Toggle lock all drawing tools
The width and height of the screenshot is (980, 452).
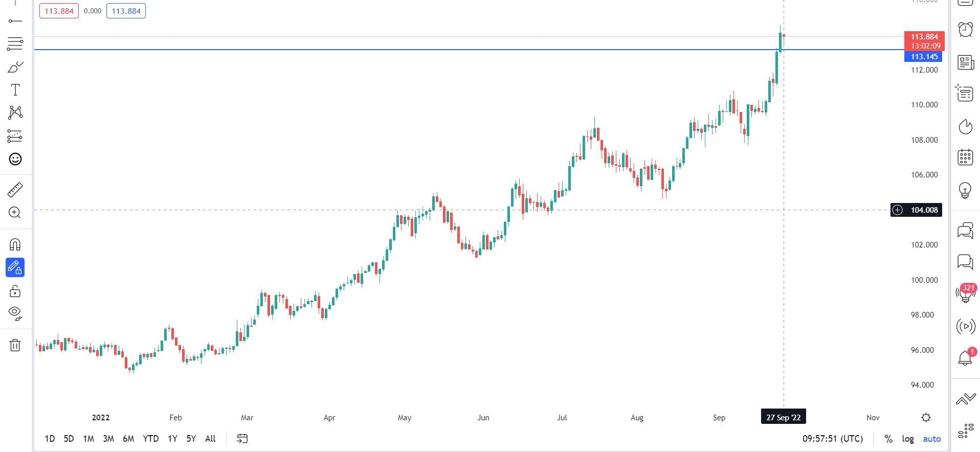coord(15,291)
